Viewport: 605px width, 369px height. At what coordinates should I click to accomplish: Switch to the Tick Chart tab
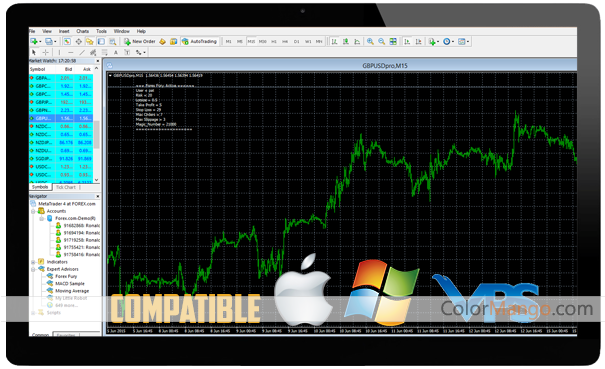tap(66, 187)
